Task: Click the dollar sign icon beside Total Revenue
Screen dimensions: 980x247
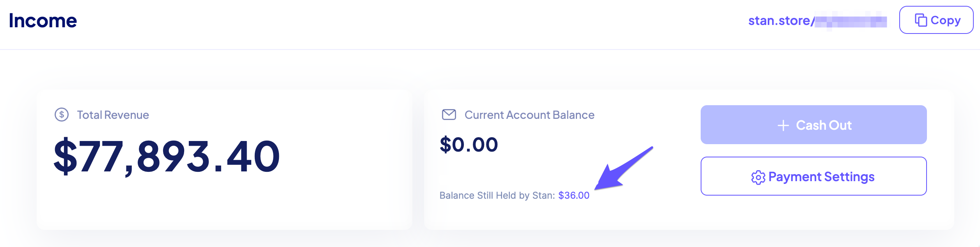Action: [x=61, y=115]
